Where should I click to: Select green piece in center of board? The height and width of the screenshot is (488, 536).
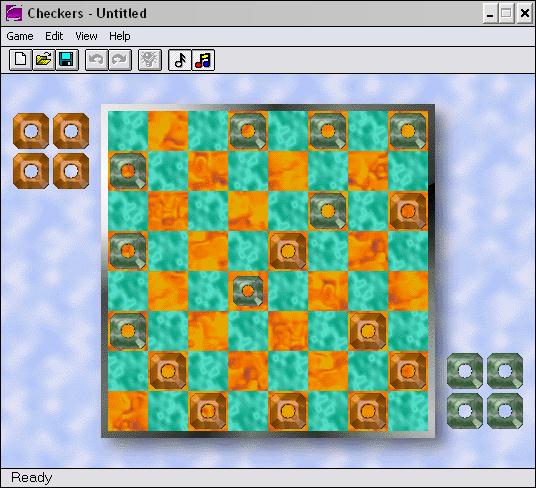pos(248,291)
